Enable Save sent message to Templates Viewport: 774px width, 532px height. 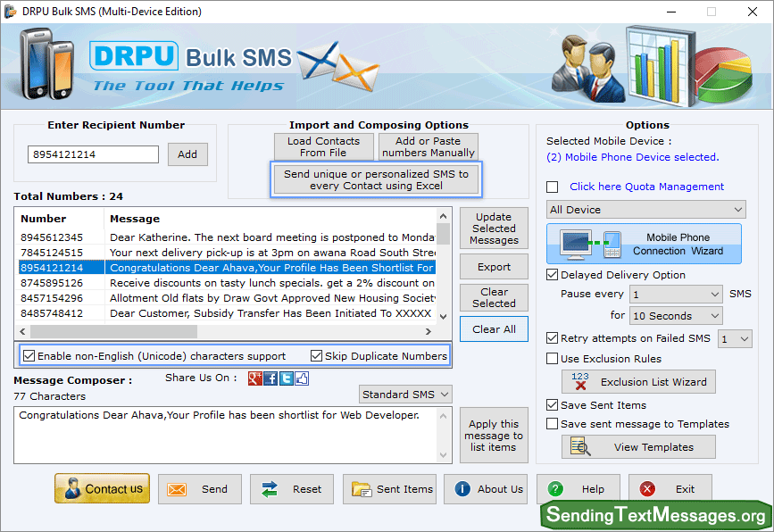pyautogui.click(x=553, y=424)
